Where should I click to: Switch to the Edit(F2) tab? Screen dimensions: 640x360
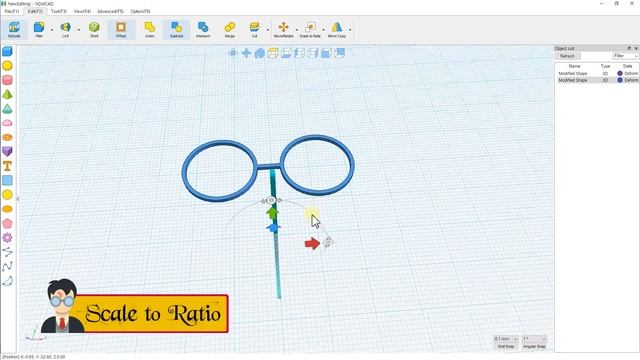point(35,11)
